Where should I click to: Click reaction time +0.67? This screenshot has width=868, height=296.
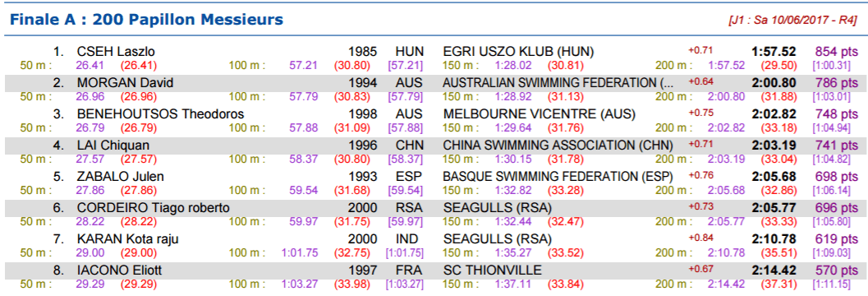[700, 269]
